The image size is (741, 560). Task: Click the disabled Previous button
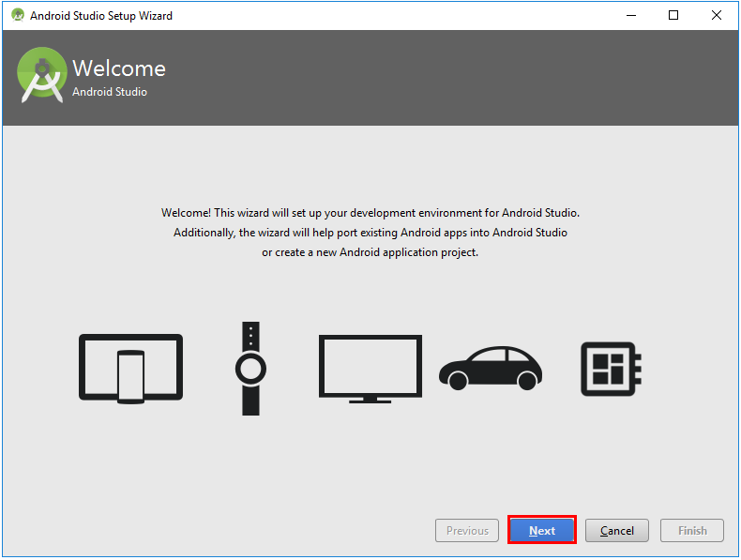pyautogui.click(x=467, y=530)
